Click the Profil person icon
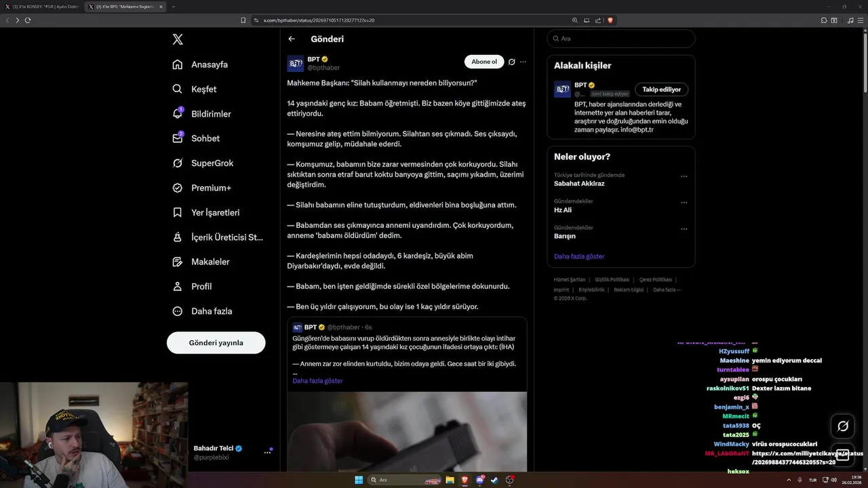This screenshot has height=488, width=868. 178,286
